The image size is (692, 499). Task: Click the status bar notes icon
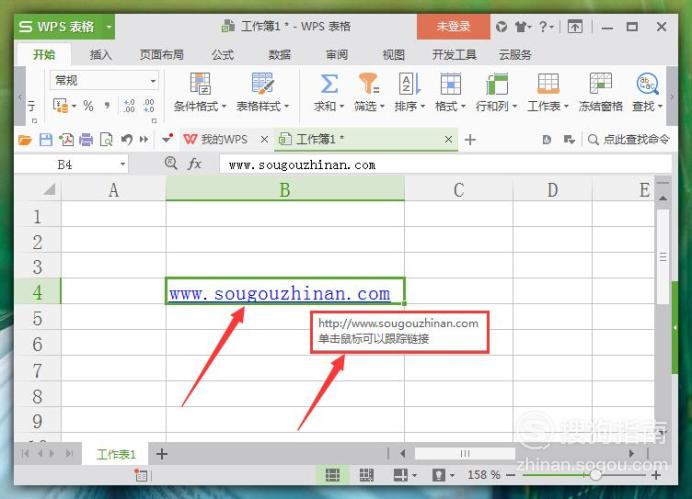click(x=141, y=475)
